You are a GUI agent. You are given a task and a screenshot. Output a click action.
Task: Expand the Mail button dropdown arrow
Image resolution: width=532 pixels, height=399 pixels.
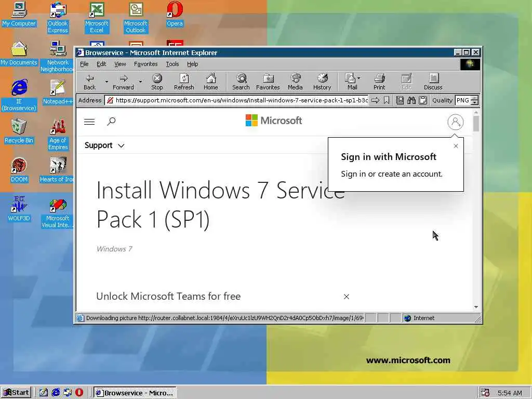click(x=359, y=78)
